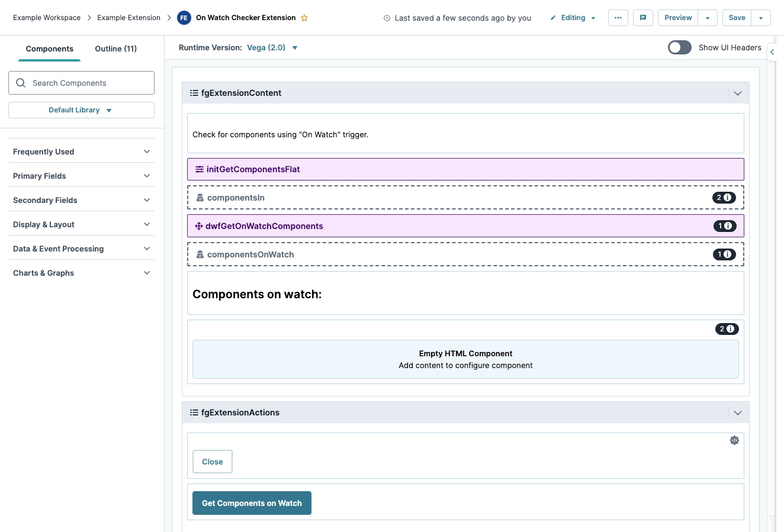Screen dimensions: 784x532
Task: Toggle the Show UI Headers switch
Action: tap(679, 47)
